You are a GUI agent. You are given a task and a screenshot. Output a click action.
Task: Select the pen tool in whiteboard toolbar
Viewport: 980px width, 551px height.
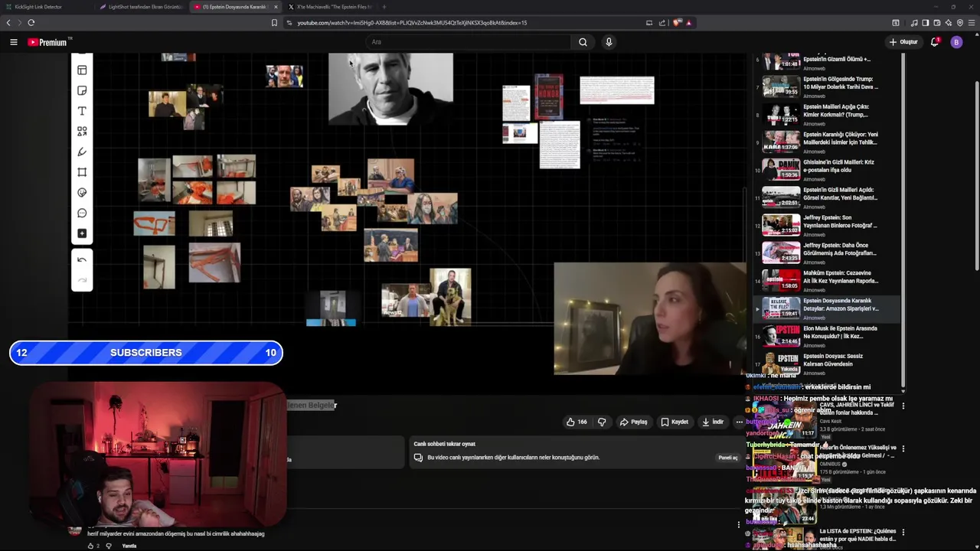82,152
